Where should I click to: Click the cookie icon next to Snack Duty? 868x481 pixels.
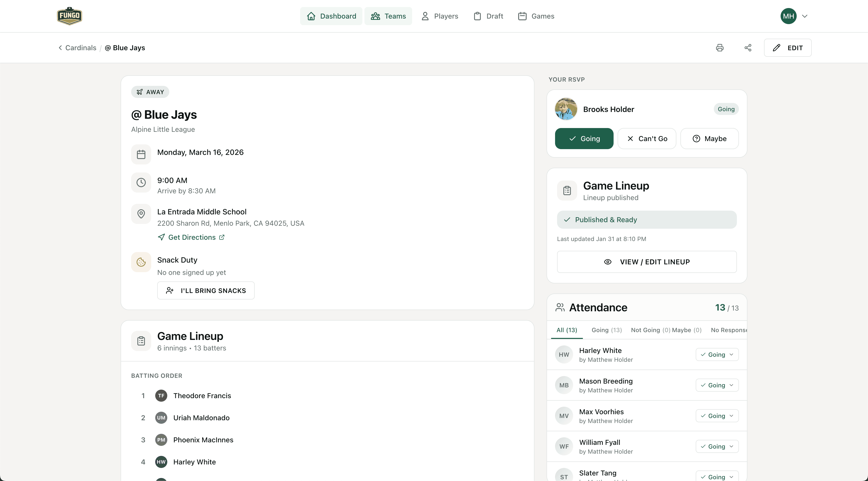(141, 262)
